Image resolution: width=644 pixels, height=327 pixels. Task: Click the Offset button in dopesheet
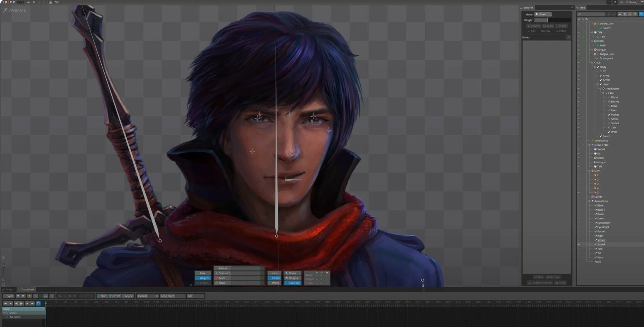[x=115, y=296]
